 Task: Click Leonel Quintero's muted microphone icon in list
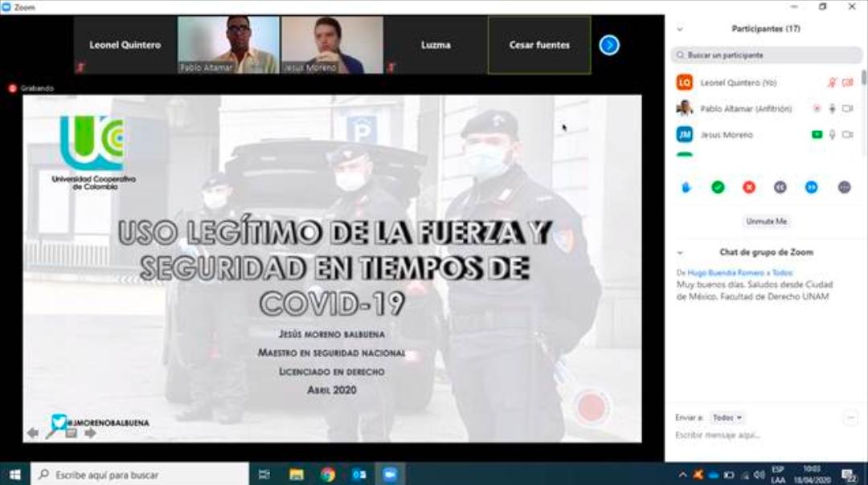(832, 83)
